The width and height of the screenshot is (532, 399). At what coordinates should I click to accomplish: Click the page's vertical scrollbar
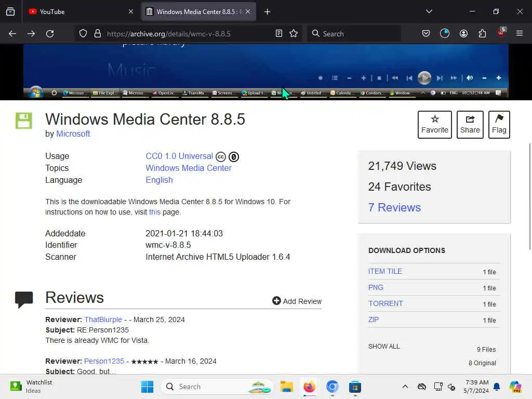coord(529,197)
